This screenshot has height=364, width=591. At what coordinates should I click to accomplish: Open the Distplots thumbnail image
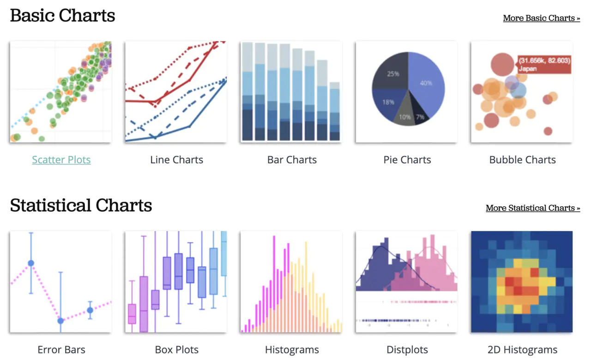(x=407, y=282)
